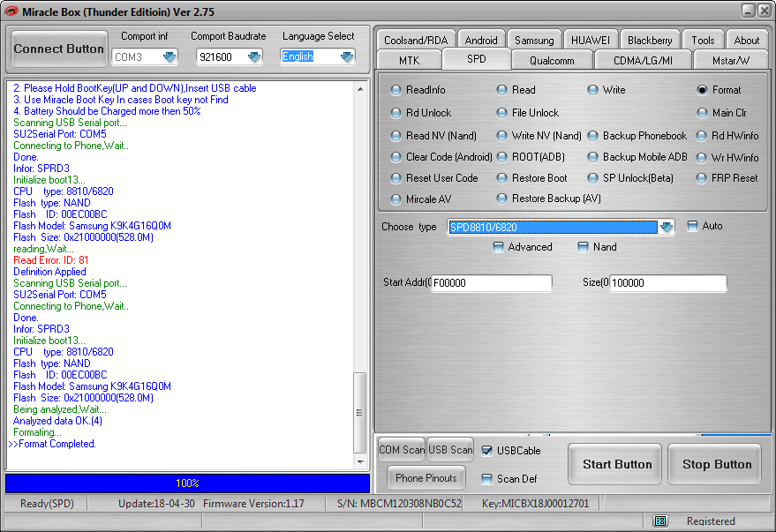The width and height of the screenshot is (776, 532).
Task: Click the Miracle Box app icon in title bar
Action: 10,11
